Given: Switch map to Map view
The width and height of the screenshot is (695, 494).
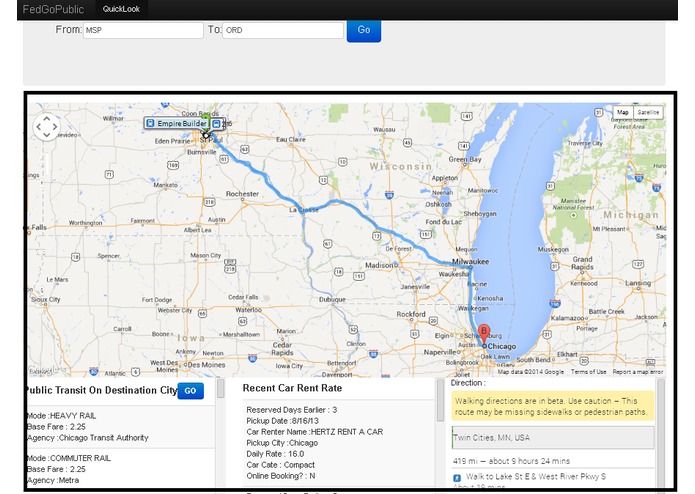Looking at the screenshot, I should click(x=623, y=112).
